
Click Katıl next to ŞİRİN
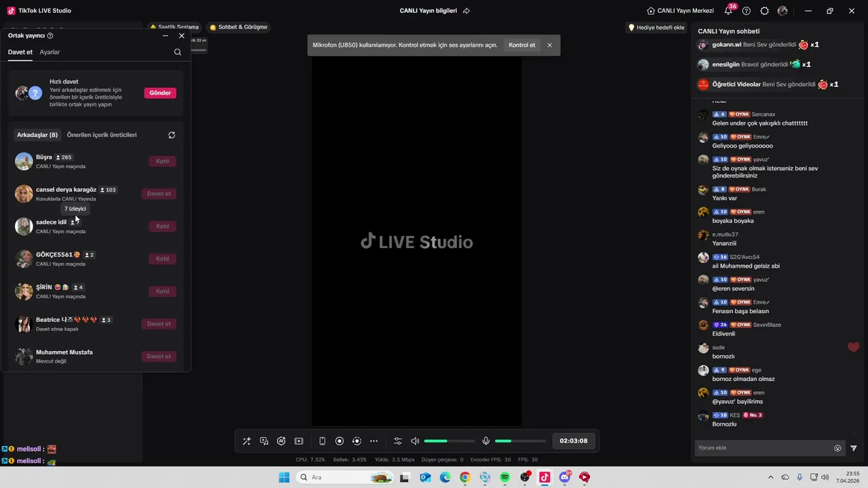(163, 291)
